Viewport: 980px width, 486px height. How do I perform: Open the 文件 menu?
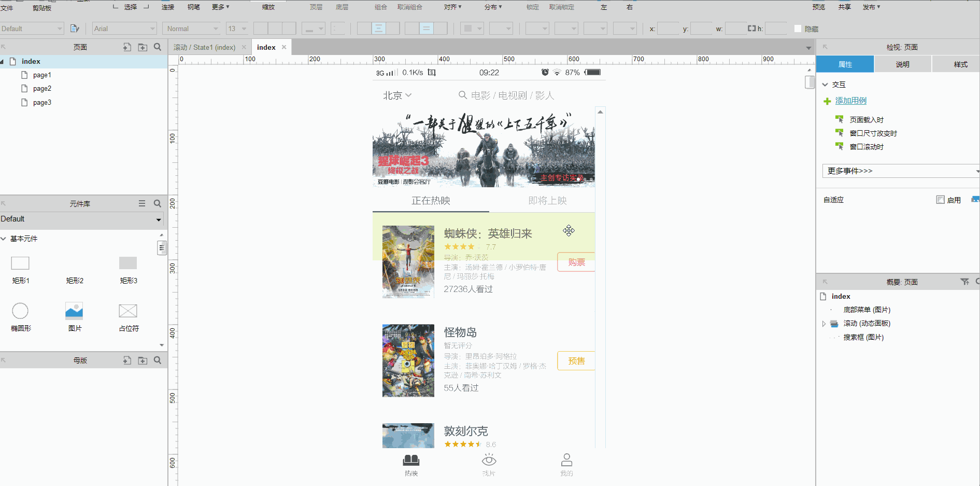pyautogui.click(x=7, y=8)
